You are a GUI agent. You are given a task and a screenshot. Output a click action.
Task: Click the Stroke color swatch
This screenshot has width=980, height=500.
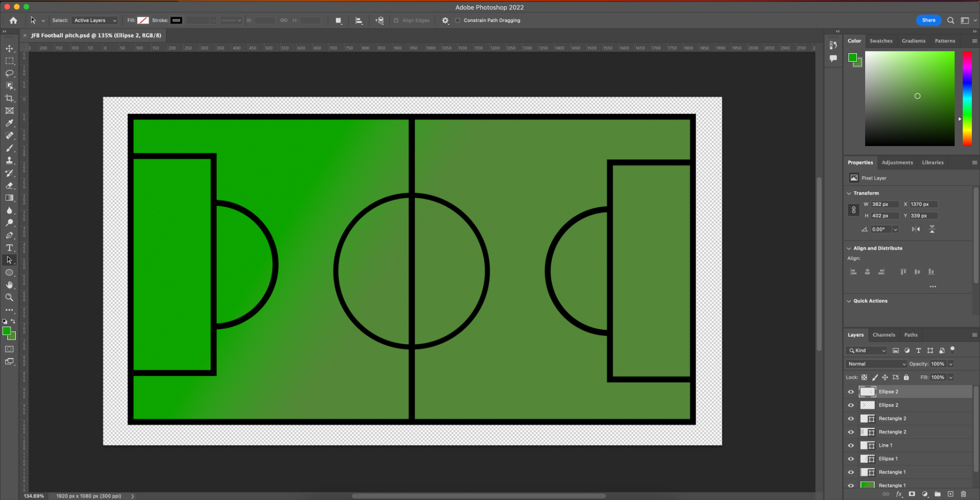[176, 20]
